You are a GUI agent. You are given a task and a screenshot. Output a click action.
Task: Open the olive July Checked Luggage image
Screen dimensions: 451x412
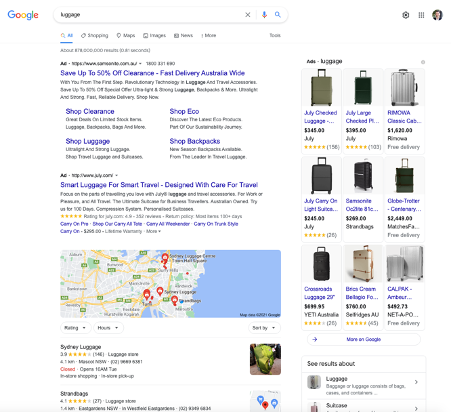pos(322,87)
